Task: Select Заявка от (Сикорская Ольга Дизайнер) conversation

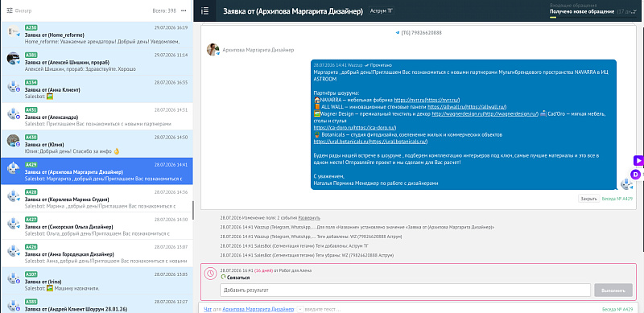Action: click(x=97, y=226)
